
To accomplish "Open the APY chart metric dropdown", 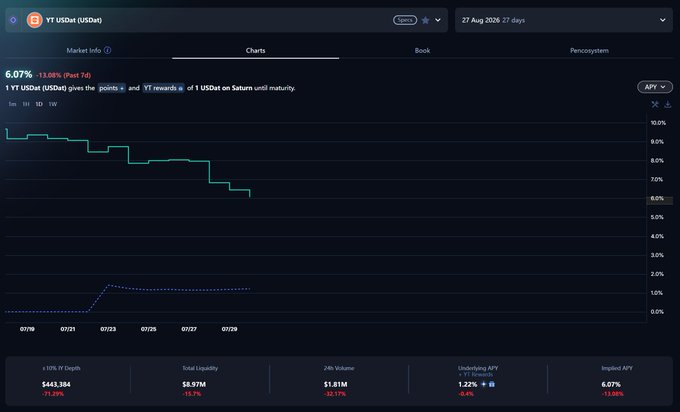I will coord(655,87).
